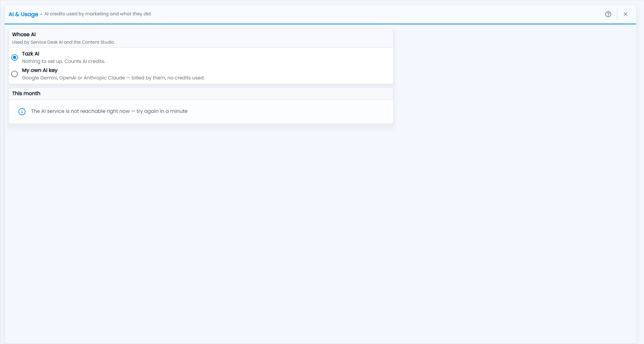Open the help question mark icon
This screenshot has height=344, width=644.
[x=608, y=14]
